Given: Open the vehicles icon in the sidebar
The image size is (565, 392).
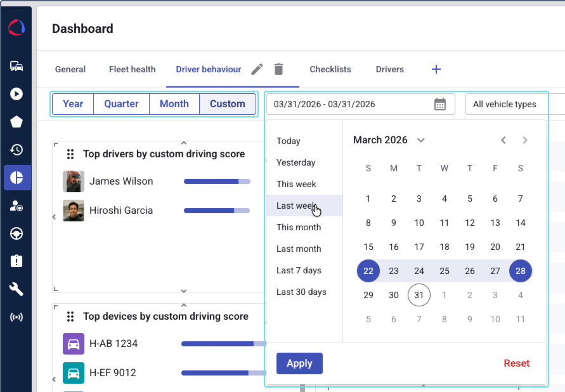Looking at the screenshot, I should [x=16, y=66].
